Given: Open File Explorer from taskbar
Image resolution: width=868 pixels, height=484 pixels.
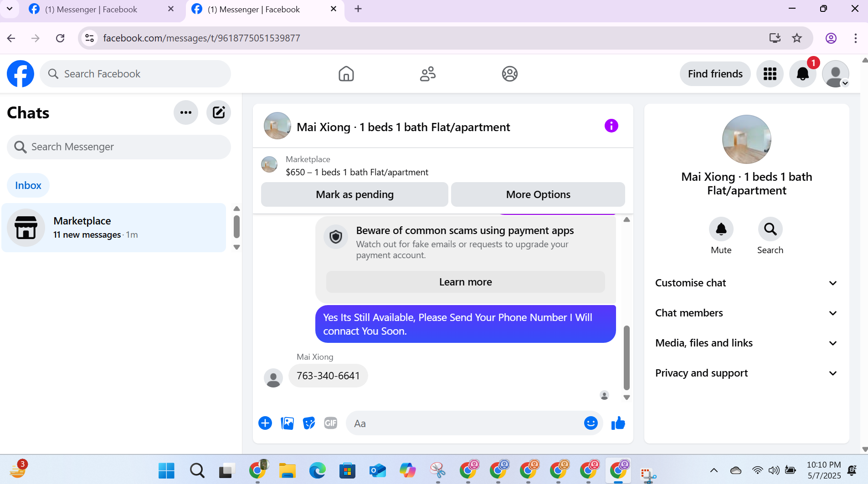Looking at the screenshot, I should point(287,470).
